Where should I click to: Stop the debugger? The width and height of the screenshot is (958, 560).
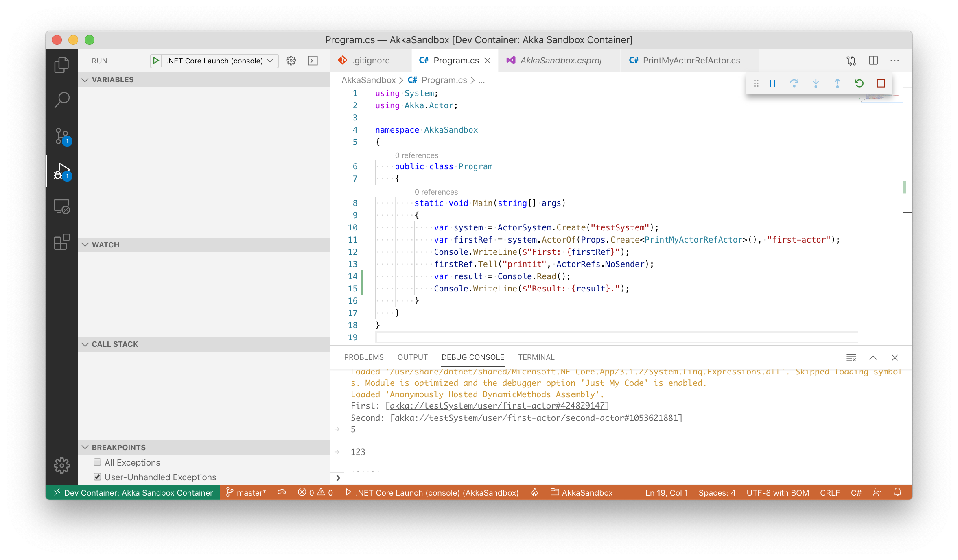tap(881, 83)
